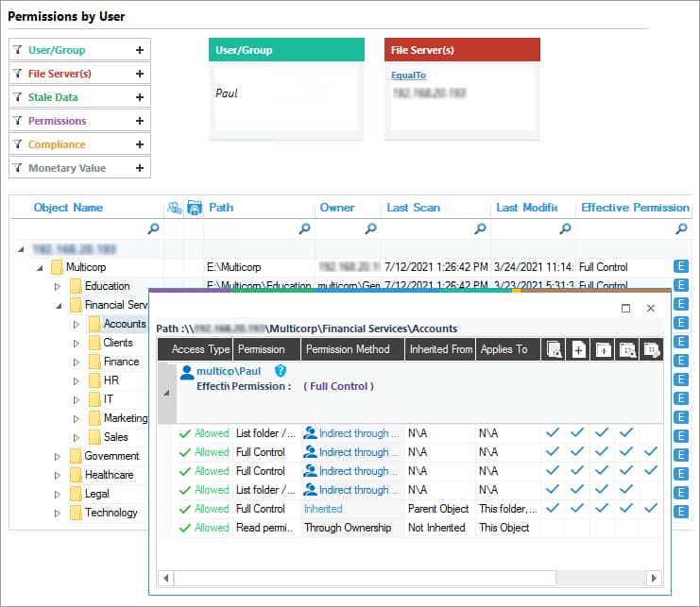The height and width of the screenshot is (607, 700).
Task: Click the search magnifier under Last Scan column
Action: [x=480, y=228]
